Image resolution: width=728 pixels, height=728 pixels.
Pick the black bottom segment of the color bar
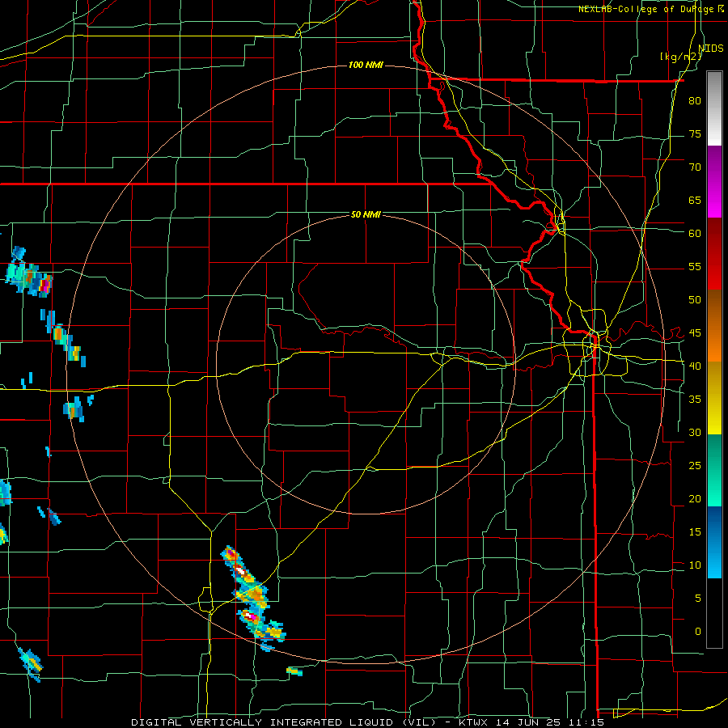714,613
